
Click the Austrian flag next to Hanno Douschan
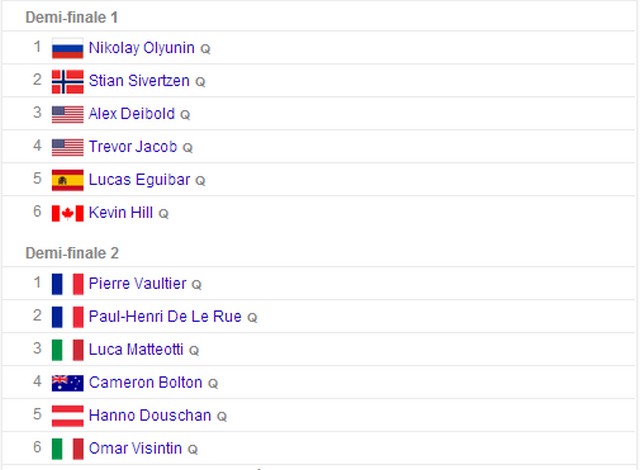pos(67,416)
